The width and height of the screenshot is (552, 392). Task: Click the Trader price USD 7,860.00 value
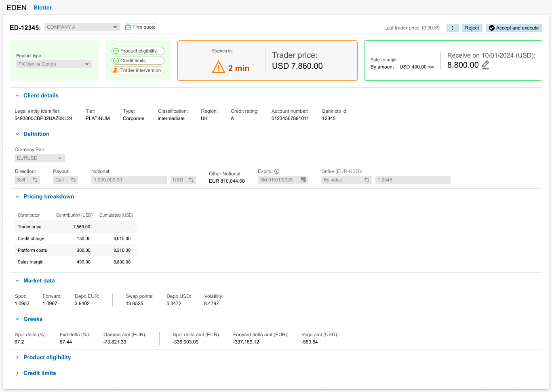pos(297,66)
